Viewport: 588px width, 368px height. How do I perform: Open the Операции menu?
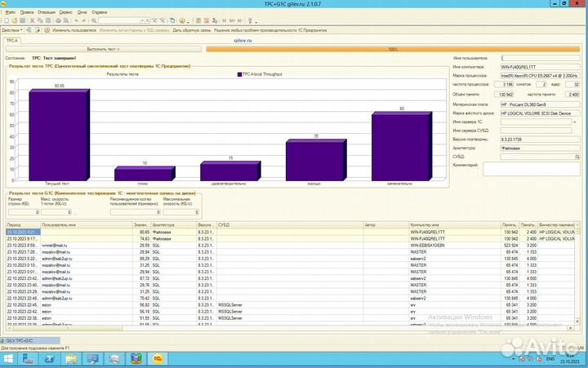point(47,12)
